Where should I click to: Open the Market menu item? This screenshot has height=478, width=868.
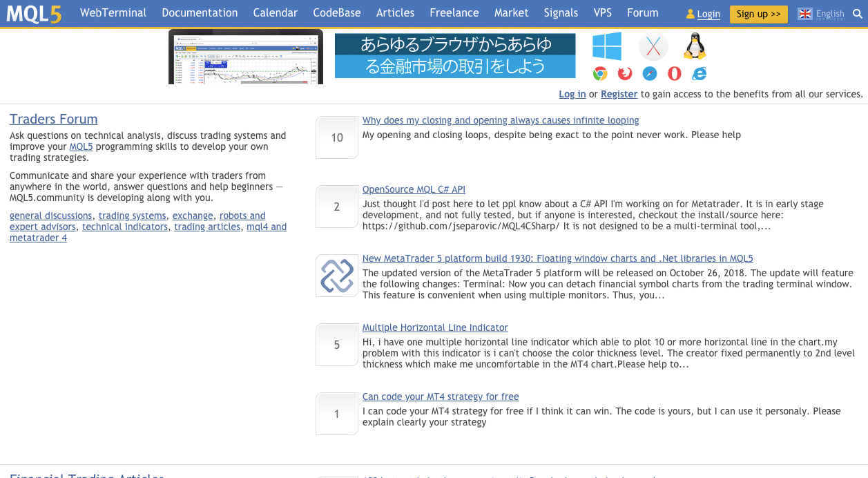(512, 13)
